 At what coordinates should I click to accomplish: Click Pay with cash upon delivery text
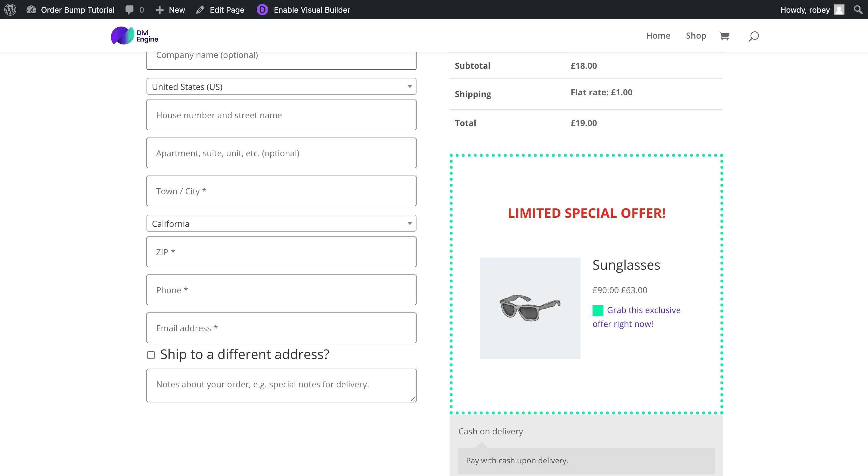click(517, 461)
